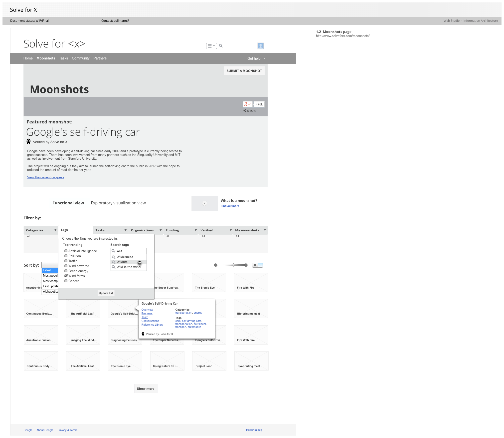Play the What is a moonshot video
Viewport: 504px width, 438px height.
point(204,203)
